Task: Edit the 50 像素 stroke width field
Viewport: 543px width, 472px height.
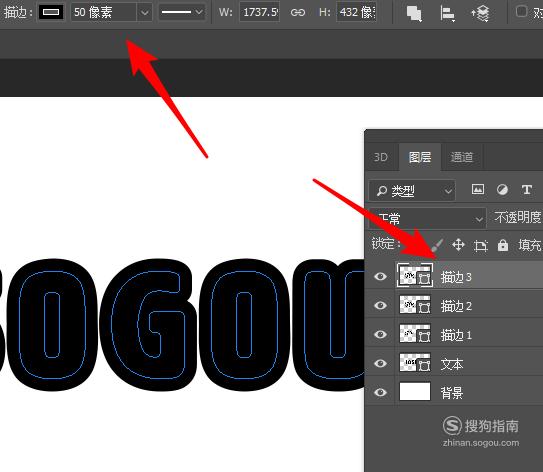Action: coord(104,12)
